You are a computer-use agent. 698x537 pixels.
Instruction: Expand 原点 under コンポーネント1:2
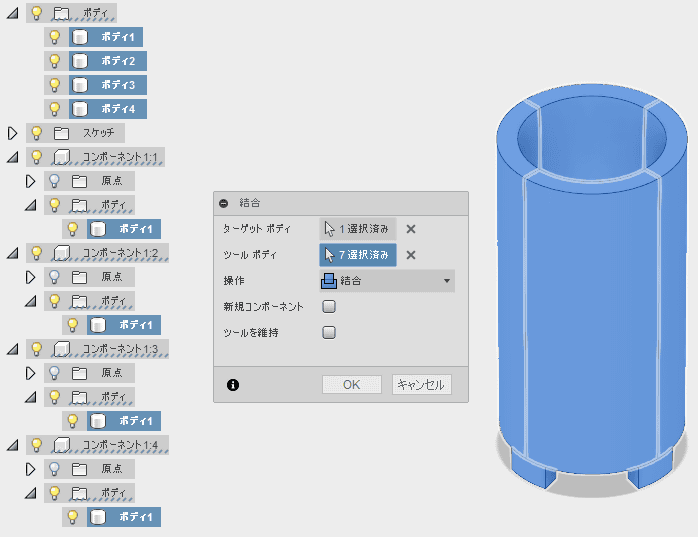click(30, 277)
